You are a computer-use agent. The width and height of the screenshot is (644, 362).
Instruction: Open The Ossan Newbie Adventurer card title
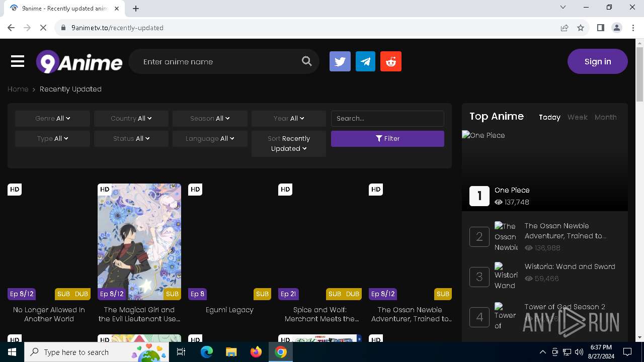point(410,314)
